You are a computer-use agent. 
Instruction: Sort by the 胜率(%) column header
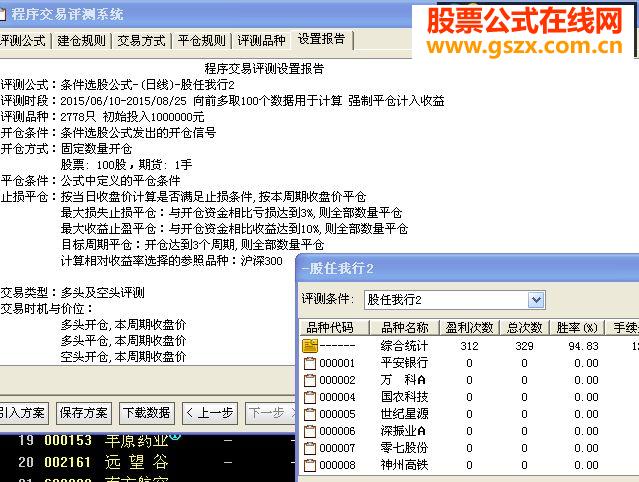[x=577, y=328]
